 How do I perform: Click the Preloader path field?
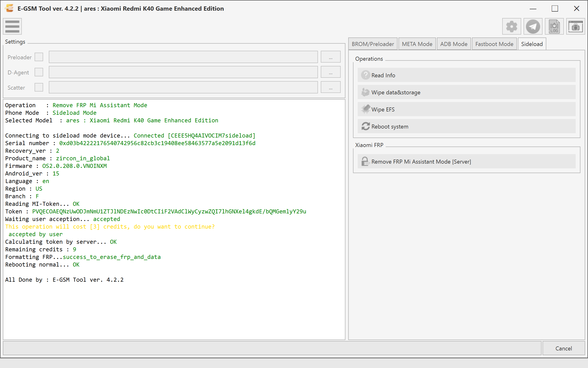183,57
